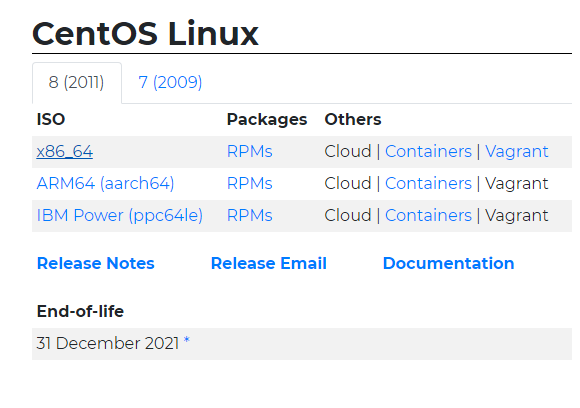Click the End-of-life heading
Viewport: 580px width, 408px height.
point(80,311)
